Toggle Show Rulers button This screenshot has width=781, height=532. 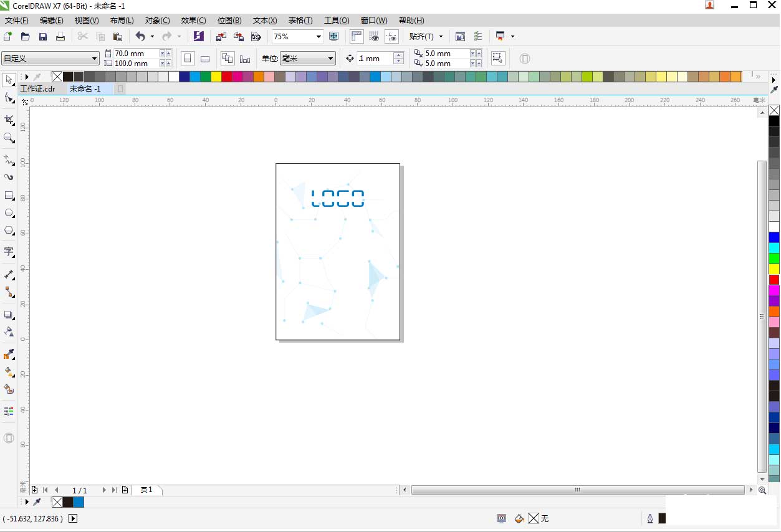point(357,36)
